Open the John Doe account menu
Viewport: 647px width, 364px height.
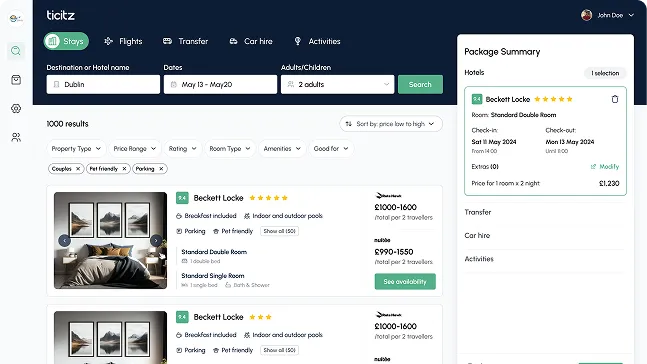point(607,15)
